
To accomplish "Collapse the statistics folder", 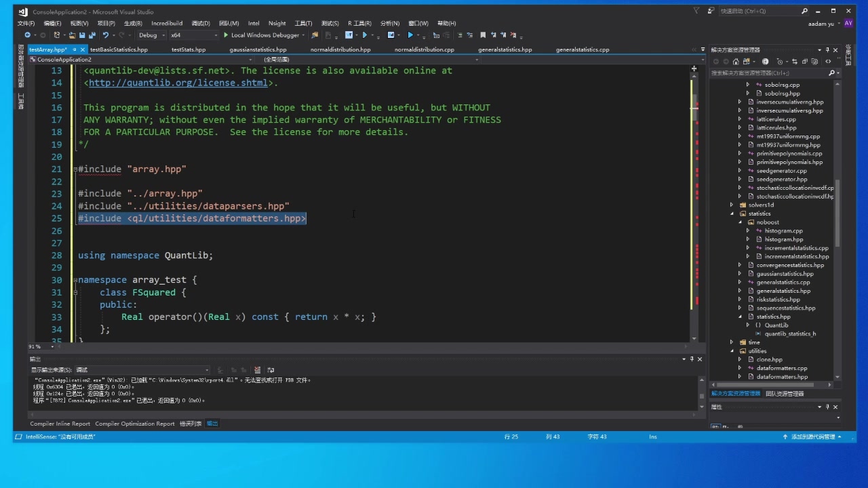I will [x=731, y=213].
